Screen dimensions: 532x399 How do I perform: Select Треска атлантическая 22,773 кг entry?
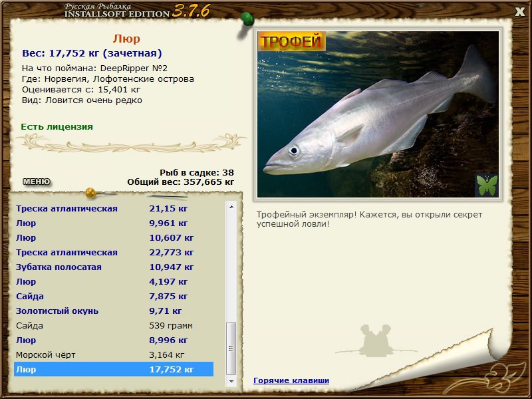114,253
